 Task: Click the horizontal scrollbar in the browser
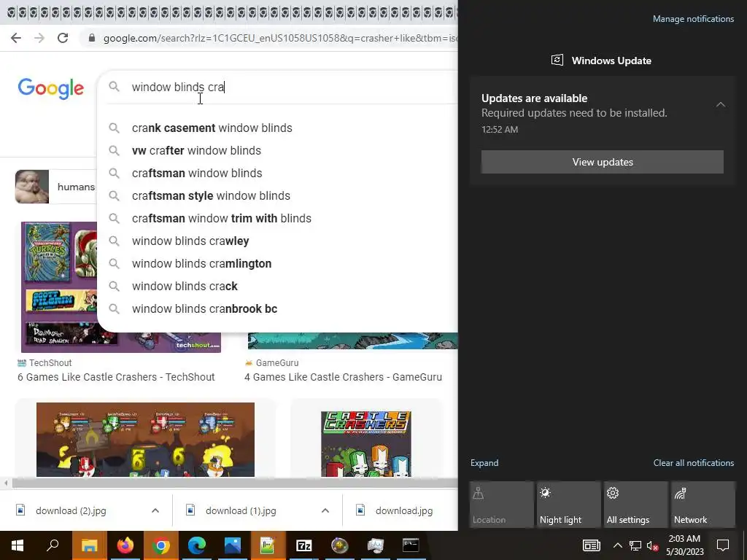click(234, 483)
